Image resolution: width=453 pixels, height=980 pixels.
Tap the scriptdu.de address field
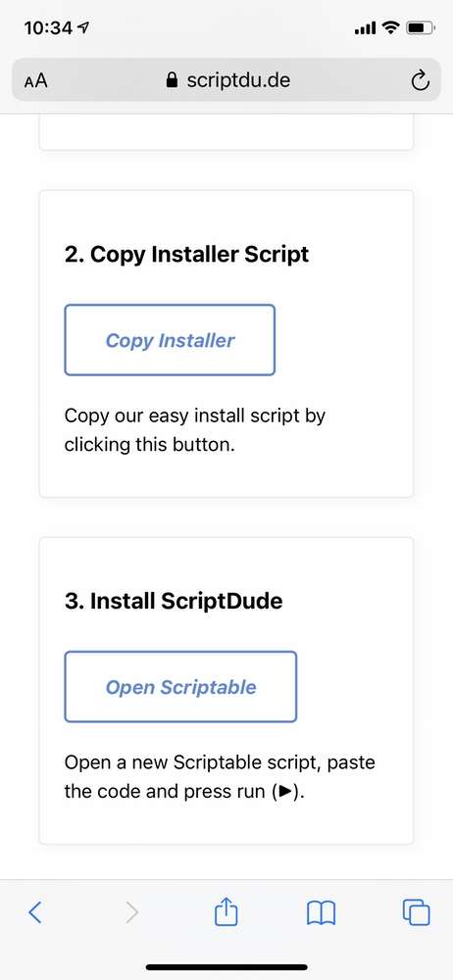point(226,80)
